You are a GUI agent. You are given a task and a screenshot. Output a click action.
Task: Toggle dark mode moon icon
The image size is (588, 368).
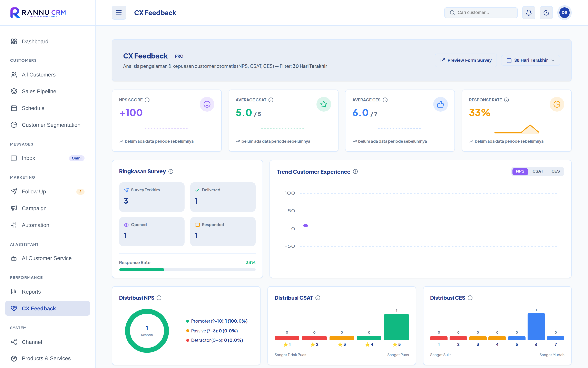pos(546,13)
